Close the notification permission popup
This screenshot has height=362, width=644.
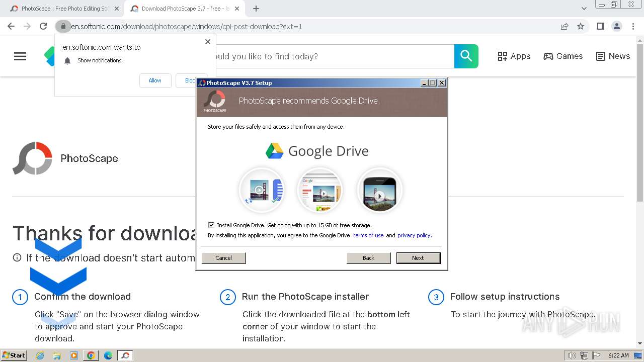tap(208, 42)
